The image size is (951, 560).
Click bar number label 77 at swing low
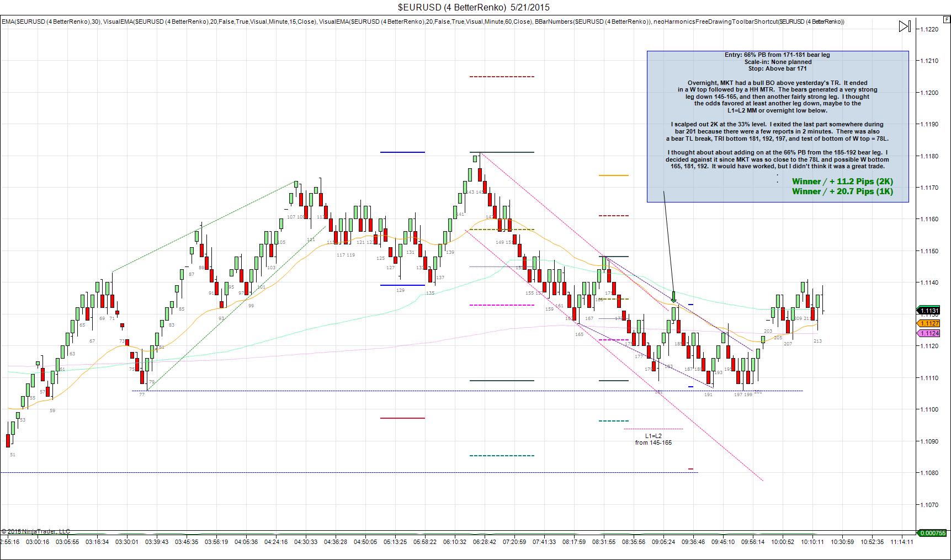[x=142, y=394]
